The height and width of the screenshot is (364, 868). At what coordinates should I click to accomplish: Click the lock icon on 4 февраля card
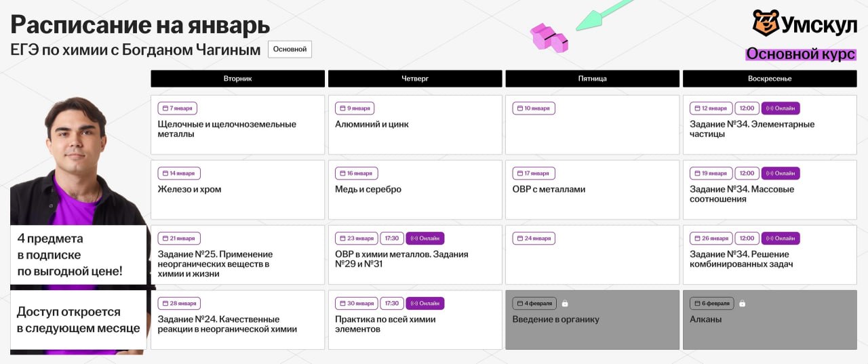565,304
